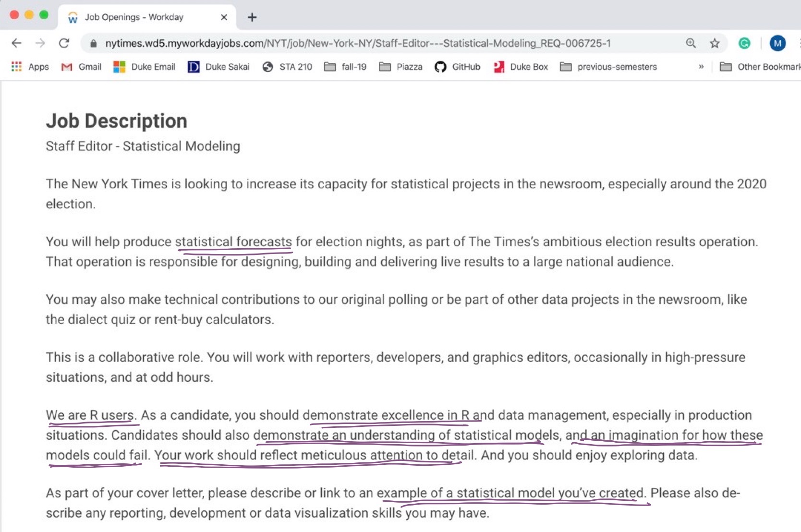Click the underlined phrase statistical forecasts
Viewport: 801px width, 532px height.
[233, 242]
